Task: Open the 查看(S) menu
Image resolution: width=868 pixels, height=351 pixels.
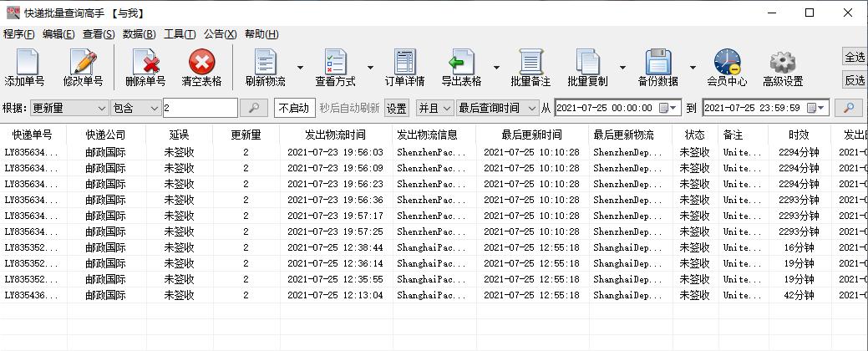Action: (99, 34)
